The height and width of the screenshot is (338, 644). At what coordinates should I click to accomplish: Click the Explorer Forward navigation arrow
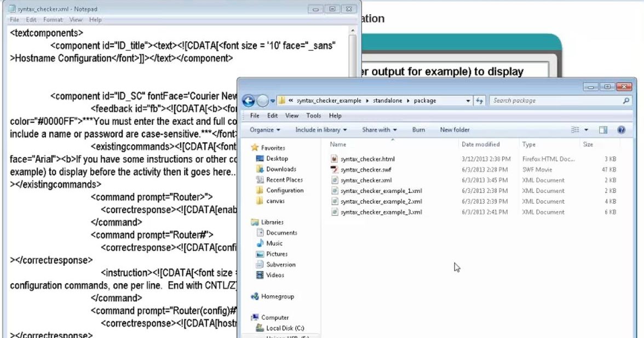point(263,101)
